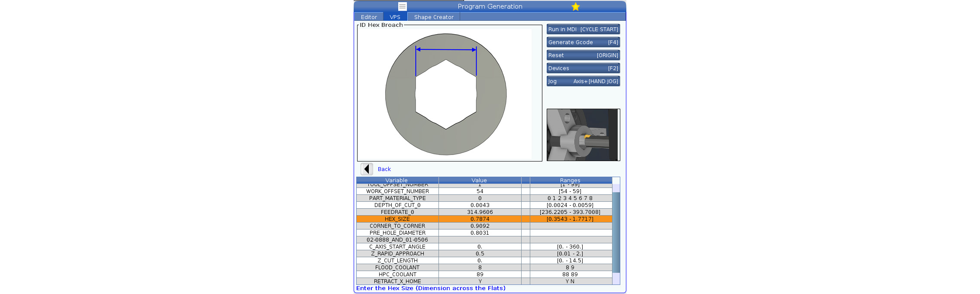Screen dimensions: 980x294
Task: Click the Z_CUT_LENGTH variable name
Action: click(397, 261)
